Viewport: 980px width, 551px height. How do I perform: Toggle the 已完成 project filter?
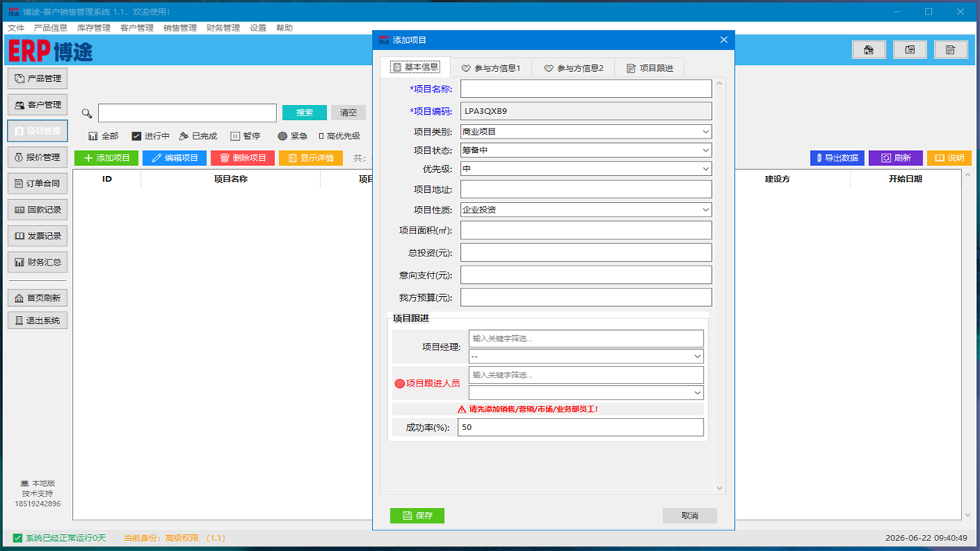coord(198,136)
